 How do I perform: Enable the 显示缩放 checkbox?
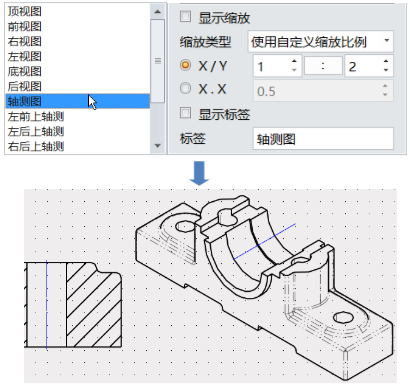point(185,17)
